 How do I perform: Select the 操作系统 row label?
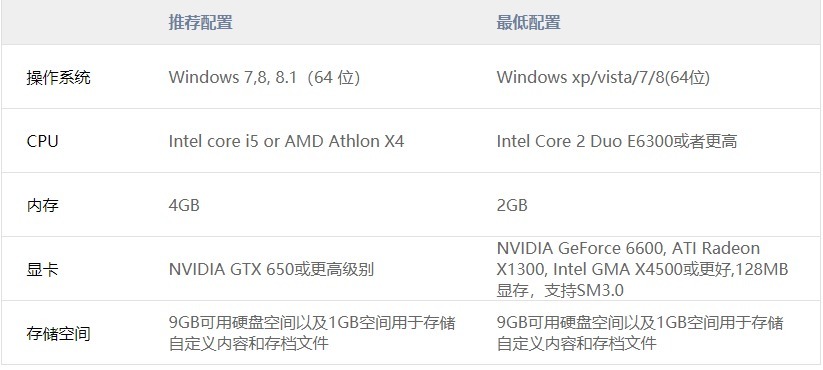pos(59,77)
